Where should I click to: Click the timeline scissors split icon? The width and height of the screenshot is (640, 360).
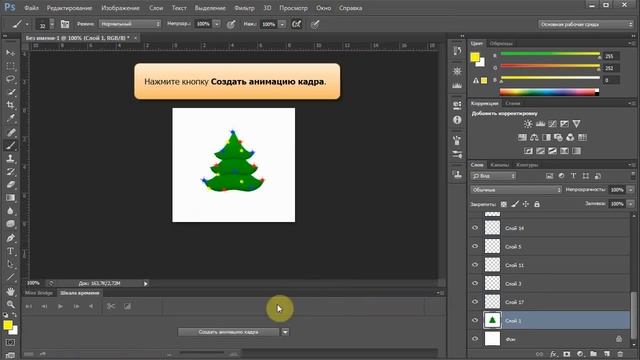click(111, 306)
